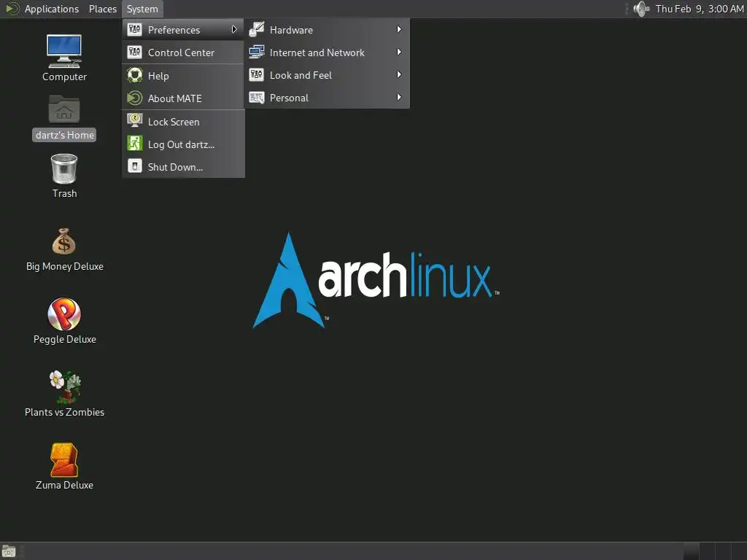747x560 pixels.
Task: Click the Preferences menu icon
Action: pos(135,29)
